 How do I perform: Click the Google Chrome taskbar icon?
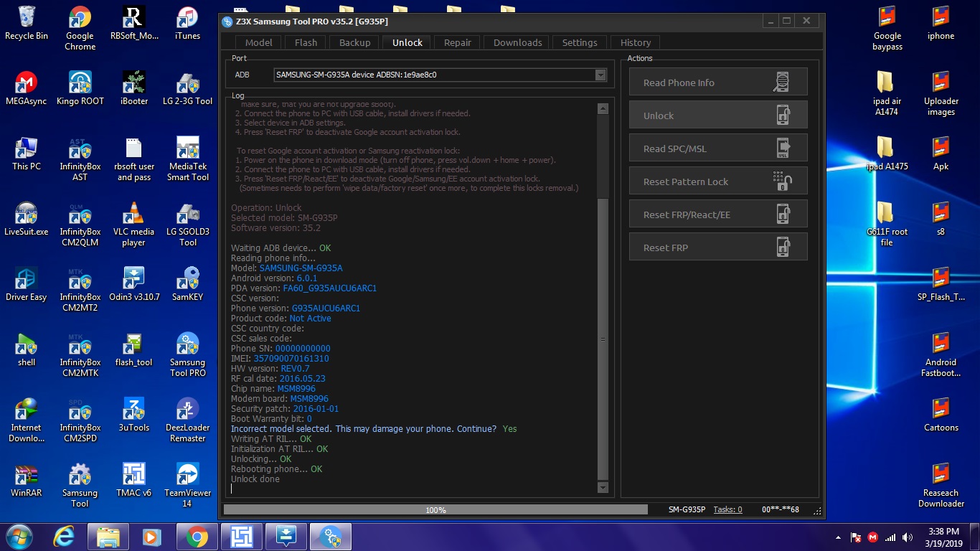point(197,536)
